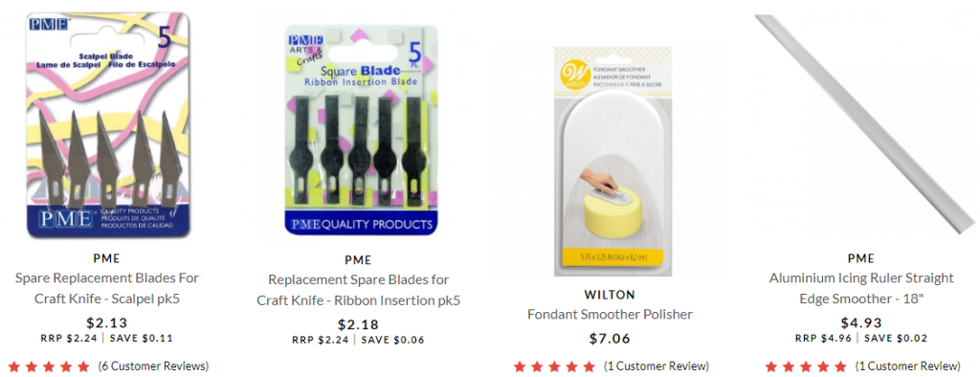Open 'Aluminium Icing Ruler Straight Edge Smoother' link
Screen dimensions: 980x377
pos(861,288)
